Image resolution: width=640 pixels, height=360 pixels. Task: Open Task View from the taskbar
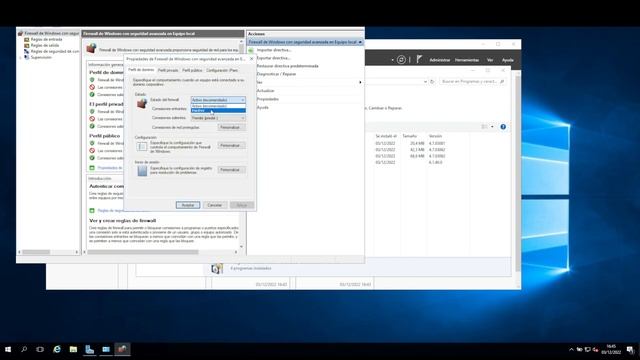point(40,349)
